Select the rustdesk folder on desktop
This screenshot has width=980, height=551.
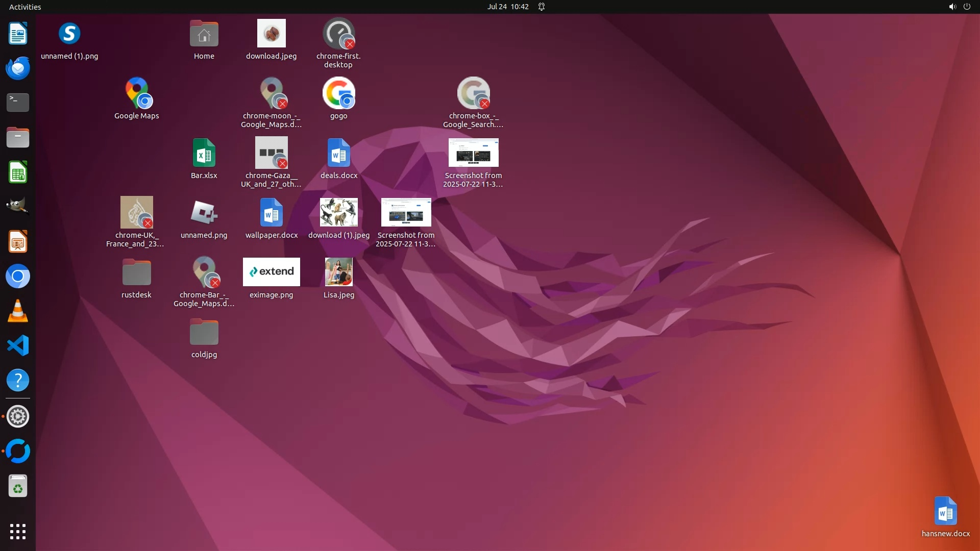pos(136,273)
